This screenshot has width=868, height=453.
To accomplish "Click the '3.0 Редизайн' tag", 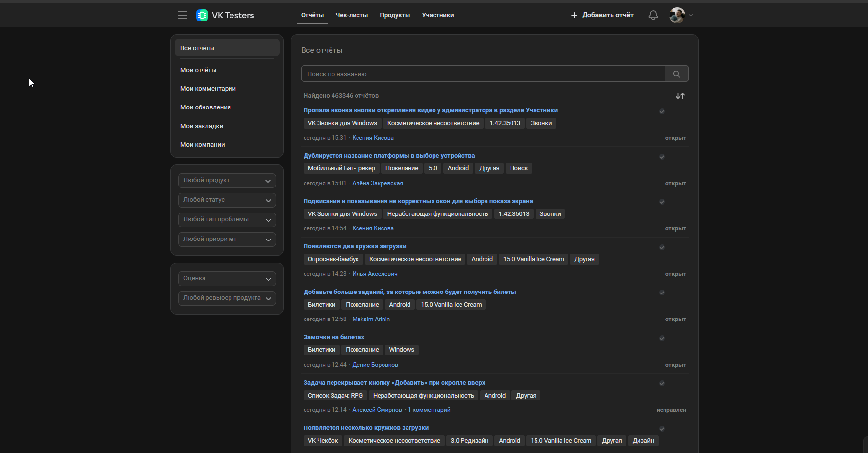I will coord(469,441).
